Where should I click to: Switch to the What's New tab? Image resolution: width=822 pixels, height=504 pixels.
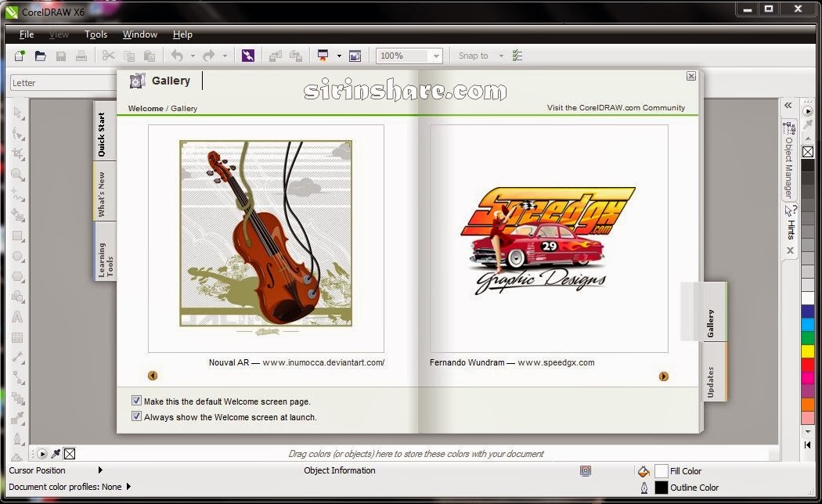(x=104, y=192)
